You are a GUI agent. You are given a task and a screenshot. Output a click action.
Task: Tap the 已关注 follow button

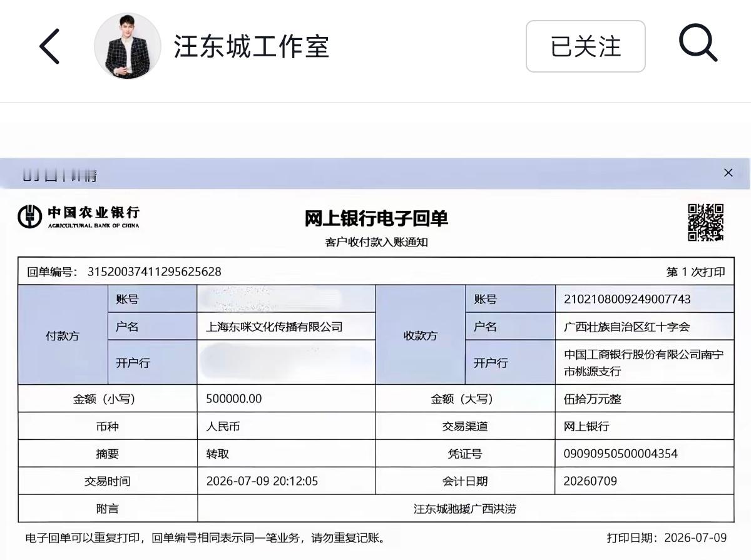click(x=585, y=46)
